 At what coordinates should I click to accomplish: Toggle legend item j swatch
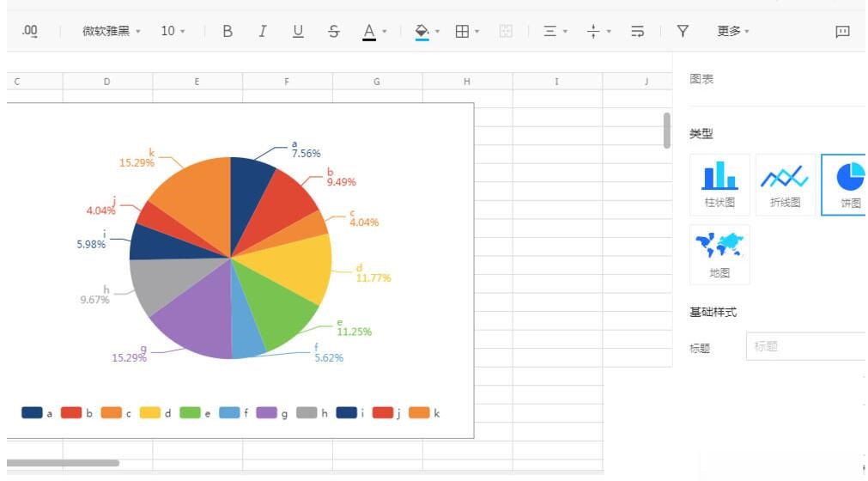click(383, 413)
